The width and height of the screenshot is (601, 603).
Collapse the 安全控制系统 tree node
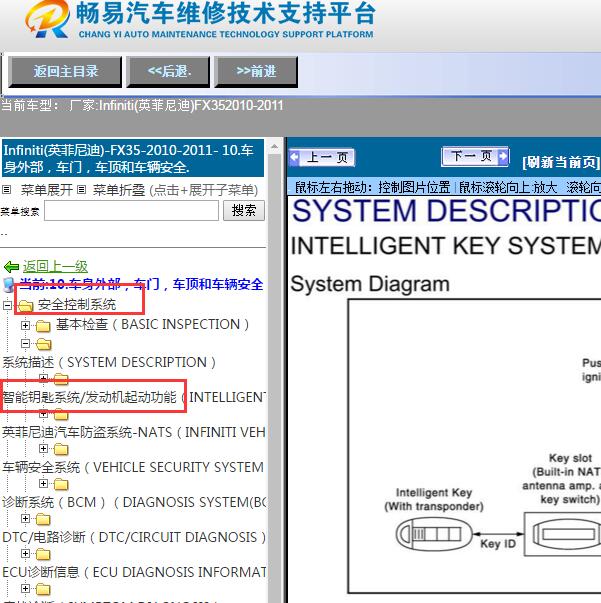(x=7, y=305)
